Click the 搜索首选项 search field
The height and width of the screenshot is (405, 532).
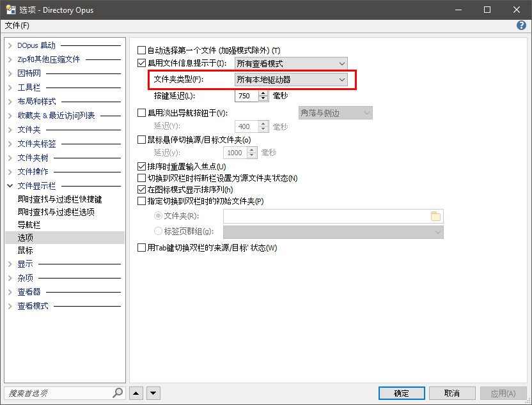58,393
